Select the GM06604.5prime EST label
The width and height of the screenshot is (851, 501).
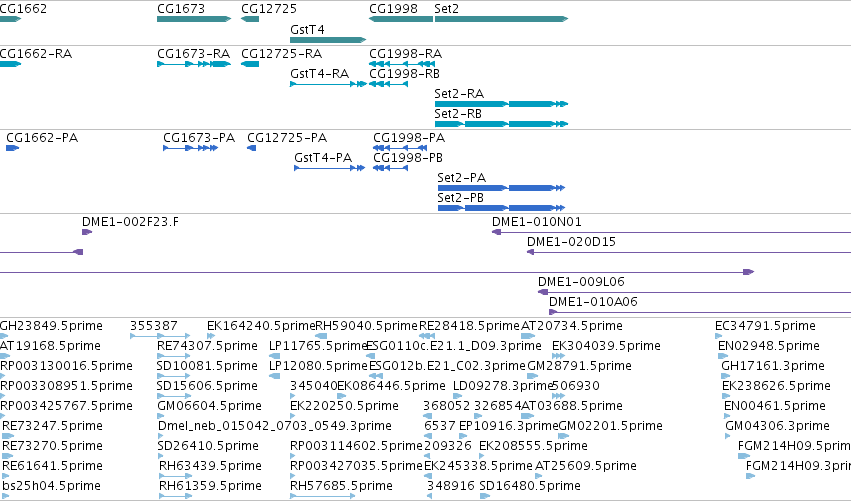[209, 407]
